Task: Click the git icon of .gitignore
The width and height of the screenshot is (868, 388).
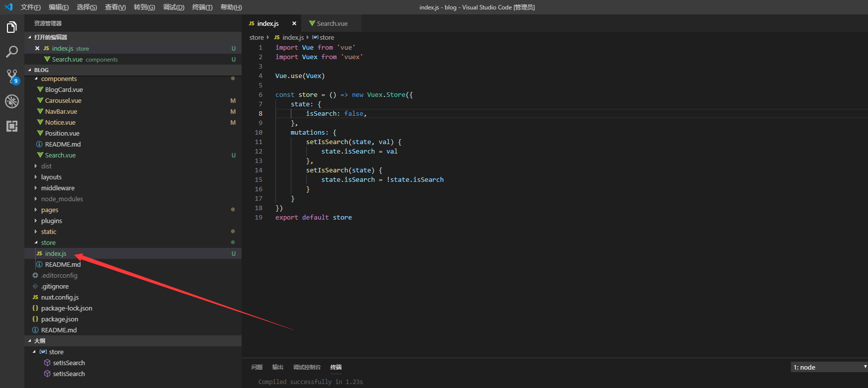Action: tap(35, 286)
